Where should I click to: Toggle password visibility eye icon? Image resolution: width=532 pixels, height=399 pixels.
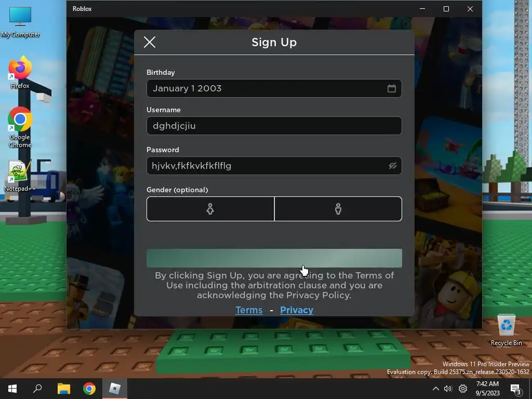[x=393, y=166]
